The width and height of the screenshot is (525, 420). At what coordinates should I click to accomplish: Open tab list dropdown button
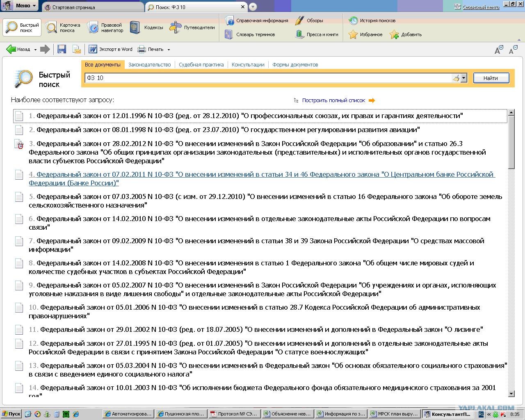point(253,7)
